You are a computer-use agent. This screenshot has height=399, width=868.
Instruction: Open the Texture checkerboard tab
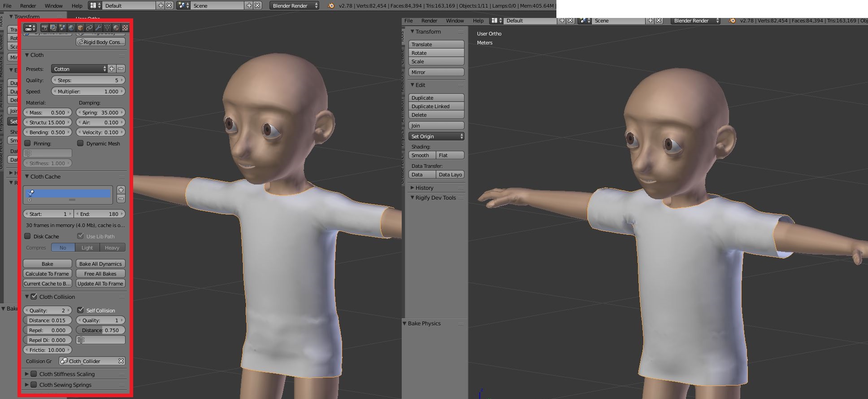click(x=125, y=28)
